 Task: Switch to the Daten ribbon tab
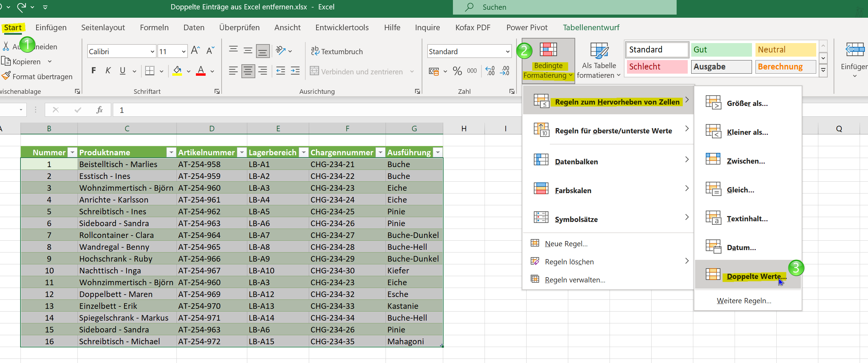click(194, 27)
